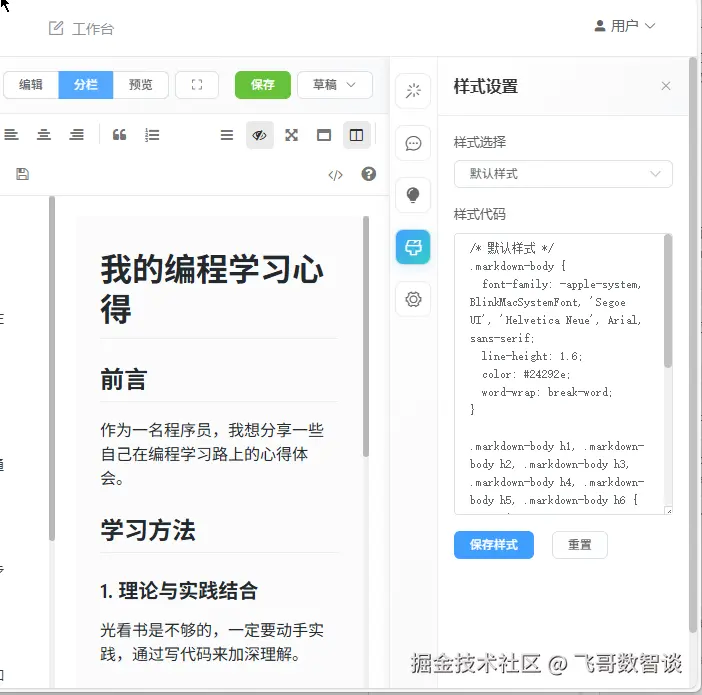702x695 pixels.
Task: Click the textarea resize handle corner
Action: click(x=668, y=511)
